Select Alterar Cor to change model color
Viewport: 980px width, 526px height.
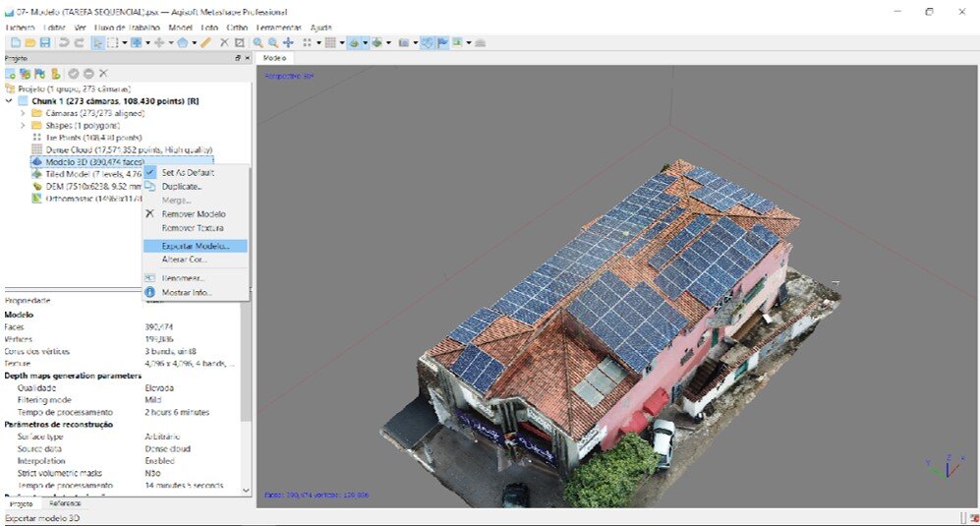pos(184,260)
